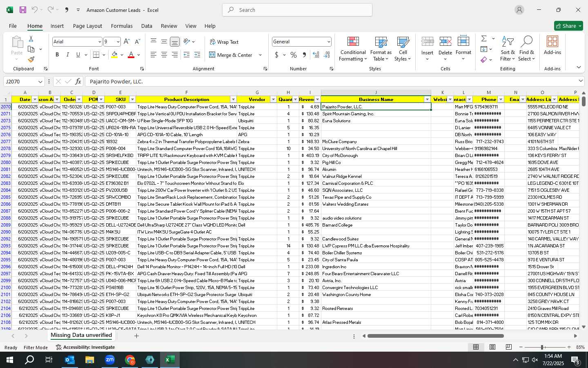This screenshot has height=368, width=588.
Task: Click the user account avatar icon
Action: (x=519, y=10)
